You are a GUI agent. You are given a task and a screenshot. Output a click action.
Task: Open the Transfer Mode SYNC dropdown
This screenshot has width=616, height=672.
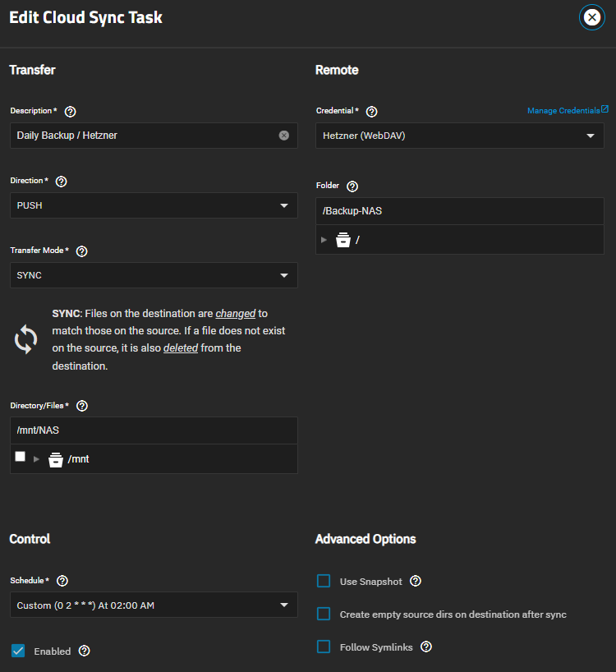point(154,275)
